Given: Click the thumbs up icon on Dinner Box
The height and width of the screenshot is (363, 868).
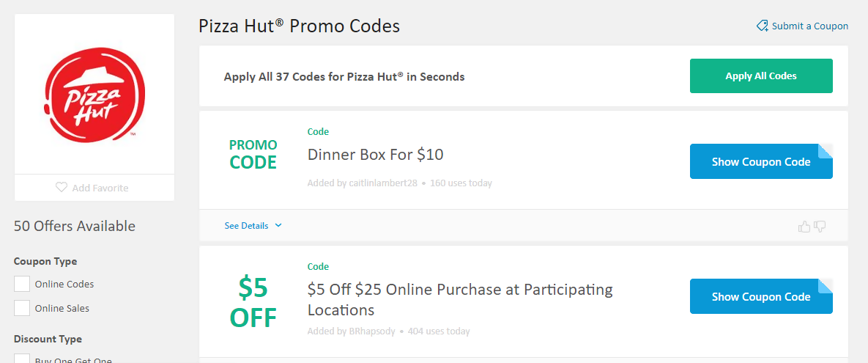Looking at the screenshot, I should point(804,227).
